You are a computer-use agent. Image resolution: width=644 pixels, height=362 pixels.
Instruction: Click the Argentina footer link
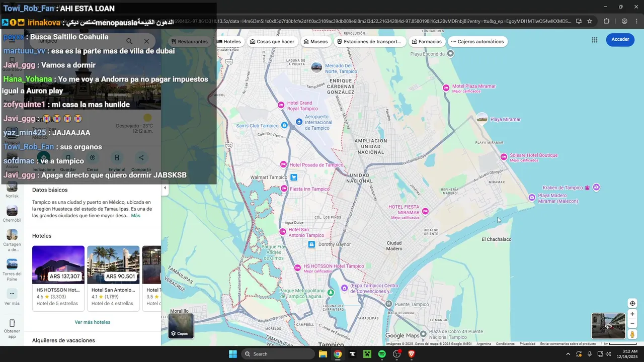point(484,344)
